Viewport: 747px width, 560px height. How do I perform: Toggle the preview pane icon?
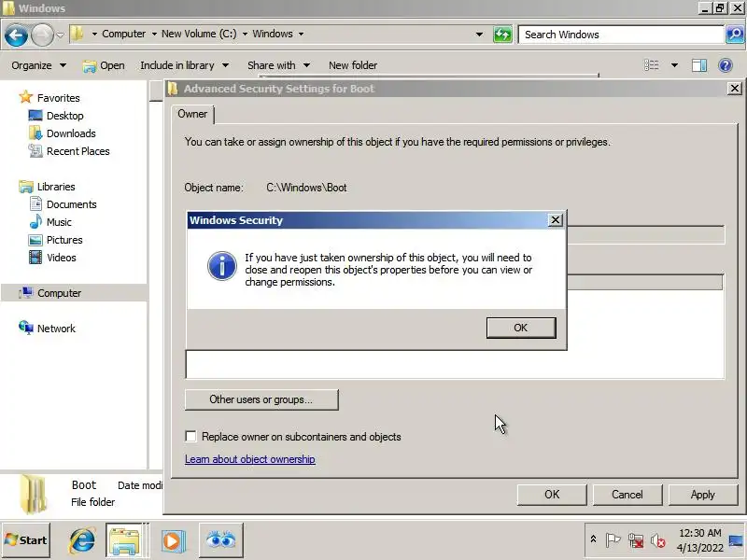(699, 65)
